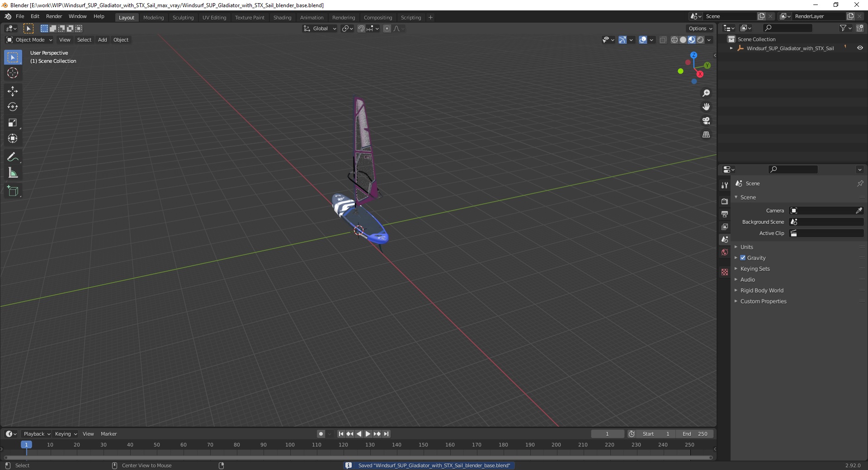Open the Tool properties tab
The height and width of the screenshot is (470, 868).
(x=725, y=185)
